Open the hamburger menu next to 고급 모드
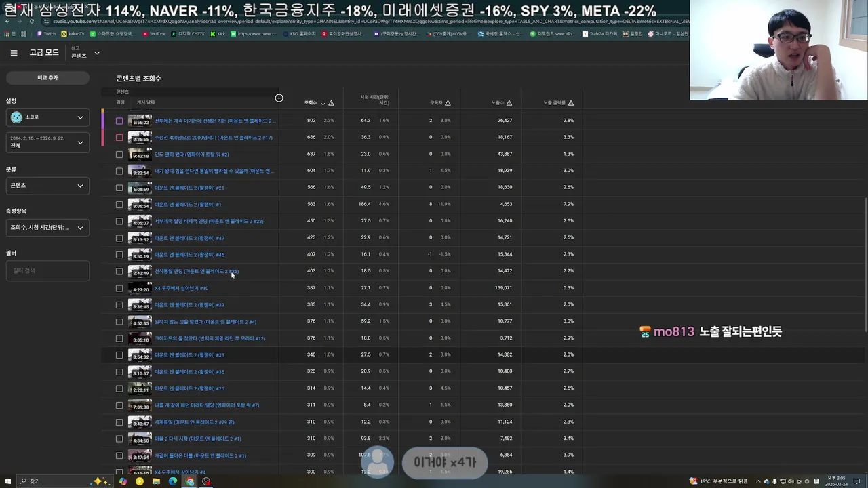The height and width of the screenshot is (488, 868). click(x=14, y=53)
